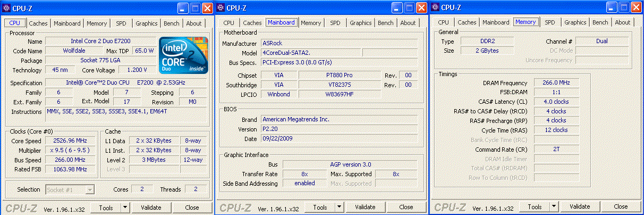The height and width of the screenshot is (215, 644).
Task: Open Caches tab in the middle Mainboard window
Action: [252, 23]
